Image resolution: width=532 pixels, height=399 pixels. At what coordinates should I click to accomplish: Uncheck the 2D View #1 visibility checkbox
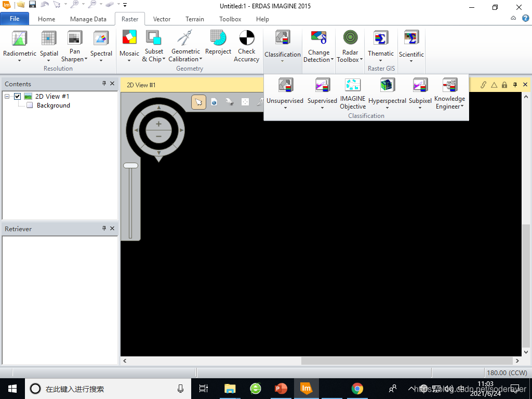coord(17,96)
